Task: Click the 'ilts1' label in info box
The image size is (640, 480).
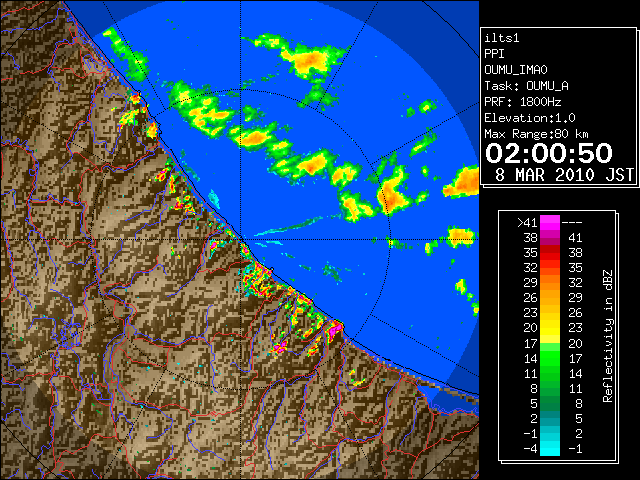Action: 502,38
